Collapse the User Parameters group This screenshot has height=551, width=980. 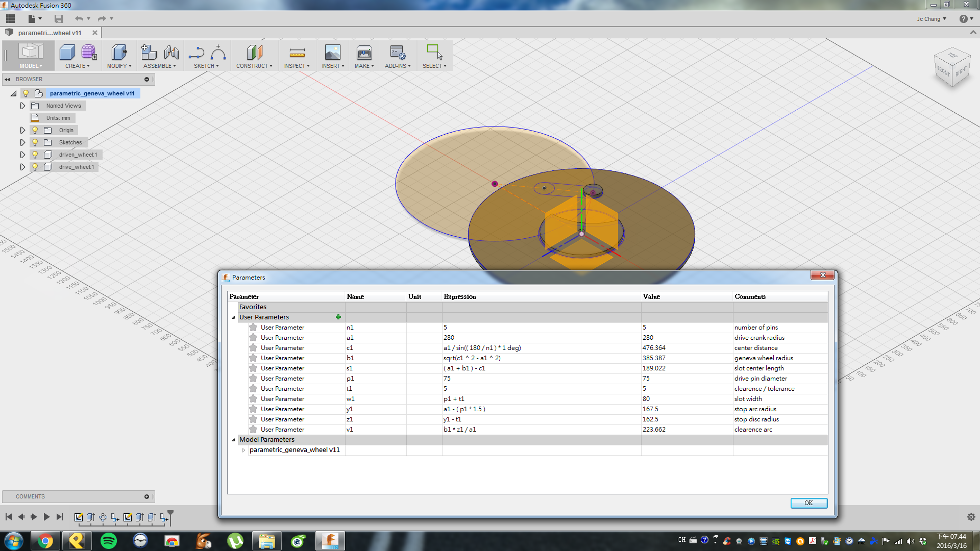234,317
